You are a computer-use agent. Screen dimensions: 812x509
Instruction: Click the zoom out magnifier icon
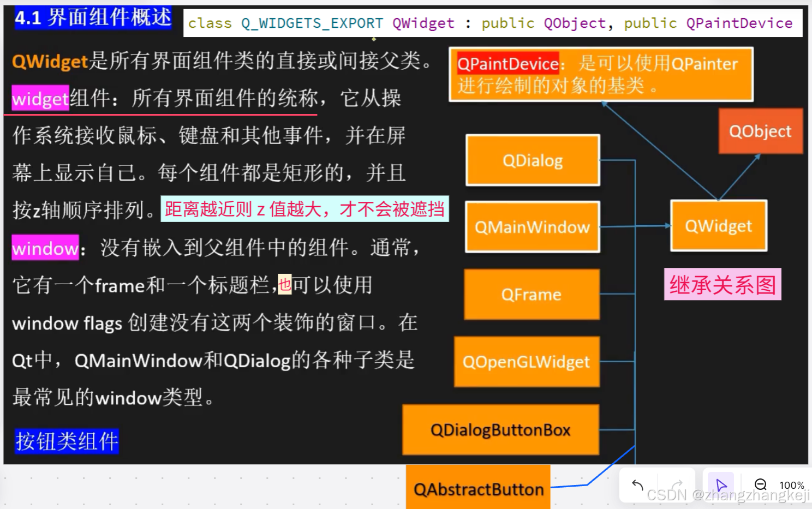761,484
